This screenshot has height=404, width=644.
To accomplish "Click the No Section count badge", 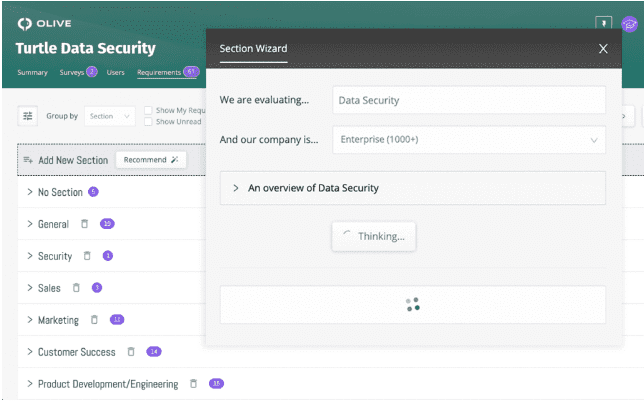I will click(93, 192).
